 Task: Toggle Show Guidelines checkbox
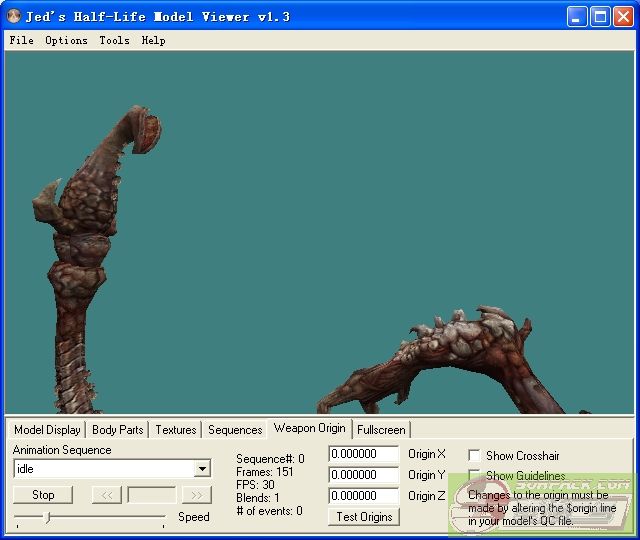tap(475, 475)
